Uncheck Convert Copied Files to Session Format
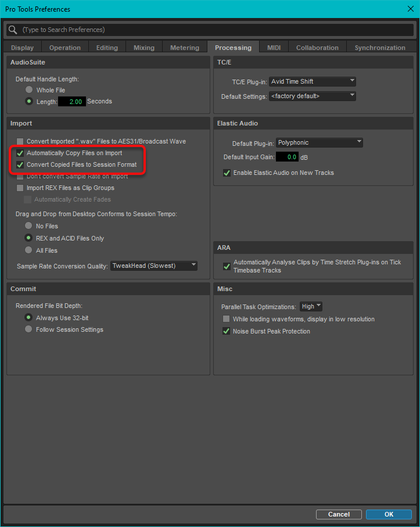Screen dimensions: 420x527 pos(20,165)
